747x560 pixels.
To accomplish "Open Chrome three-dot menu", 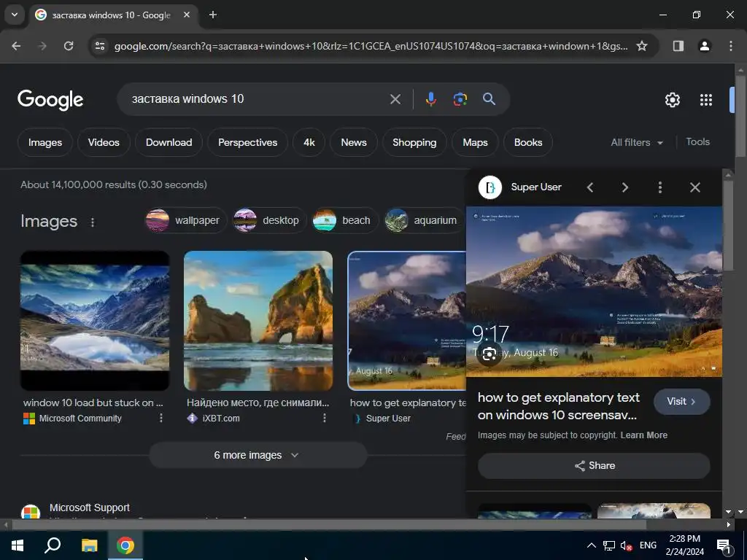I will pos(731,46).
